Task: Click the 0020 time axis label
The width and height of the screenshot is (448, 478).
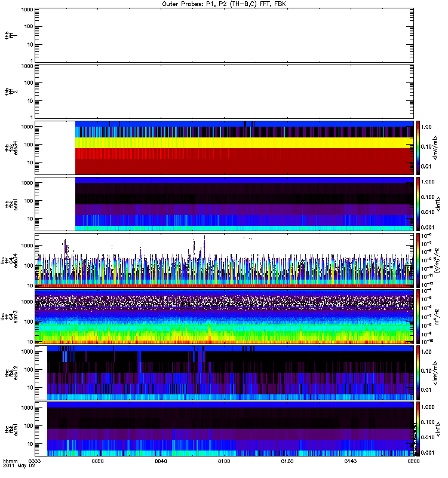Action: tap(97, 461)
